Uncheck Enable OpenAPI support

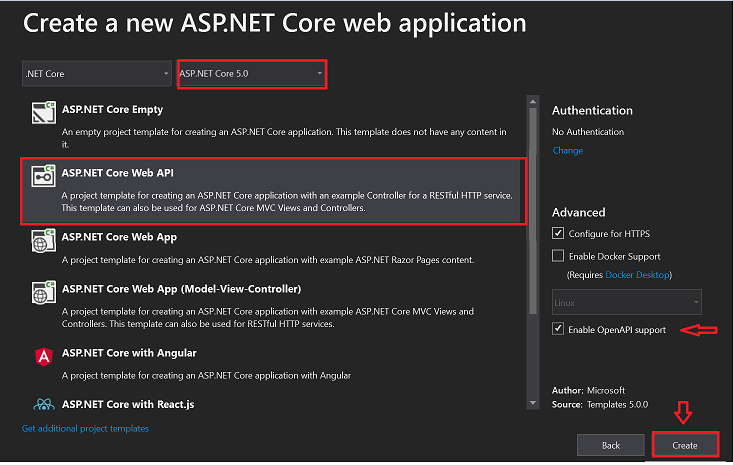click(x=558, y=329)
